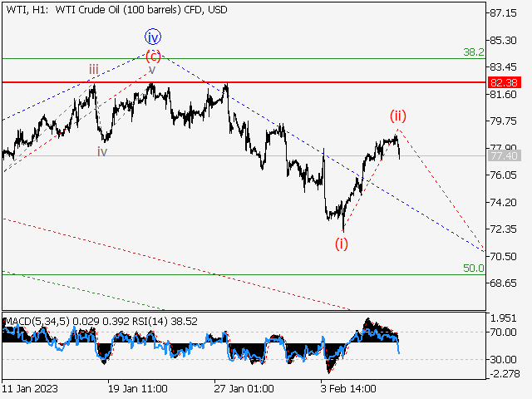This screenshot has width=532, height=399.
Task: Click the 83.45 price axis value
Action: (504, 67)
